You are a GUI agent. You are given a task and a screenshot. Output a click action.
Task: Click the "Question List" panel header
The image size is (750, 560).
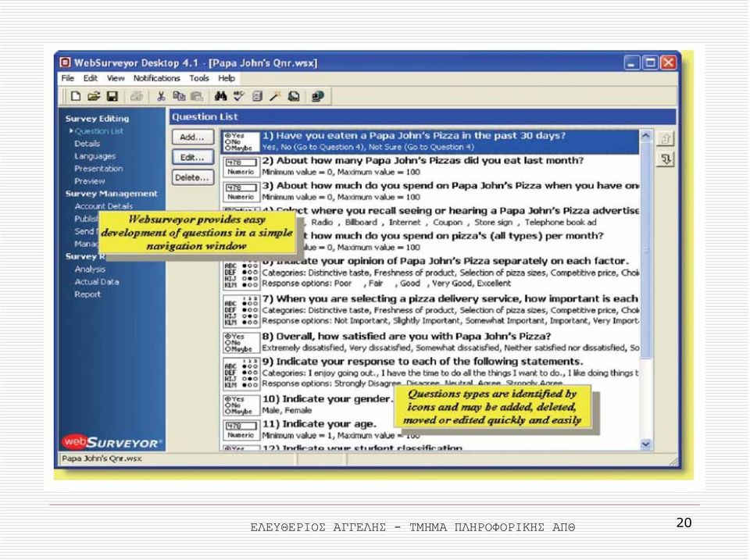pos(423,117)
